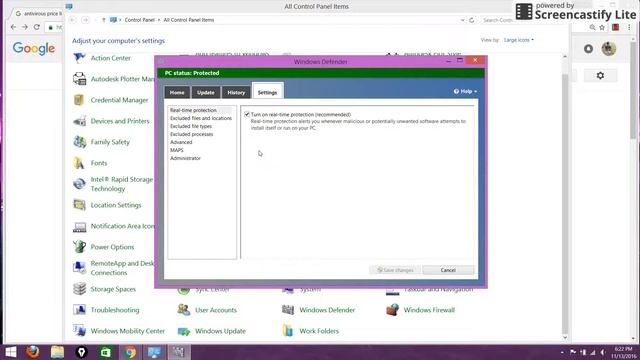
Task: Select Excluded processes entry
Action: [x=191, y=134]
